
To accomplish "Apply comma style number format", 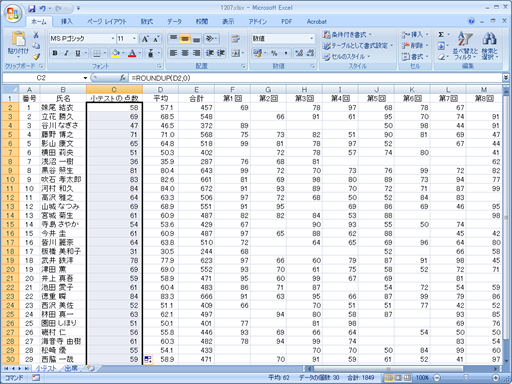I will (x=286, y=53).
